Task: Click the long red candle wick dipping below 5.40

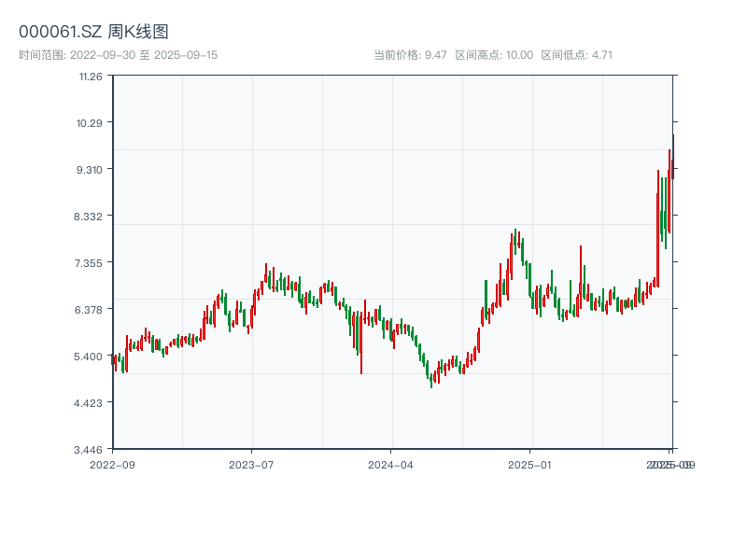Action: pos(361,343)
